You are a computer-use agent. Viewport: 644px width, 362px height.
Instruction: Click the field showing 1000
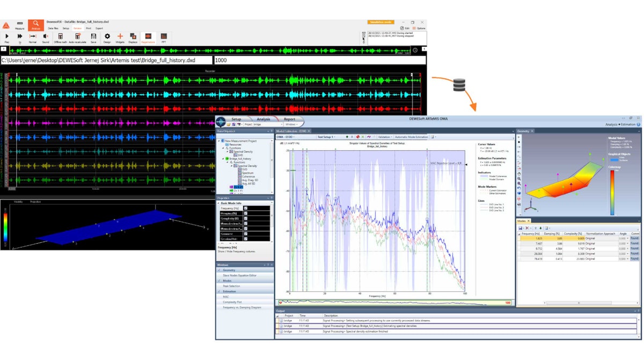pos(320,61)
